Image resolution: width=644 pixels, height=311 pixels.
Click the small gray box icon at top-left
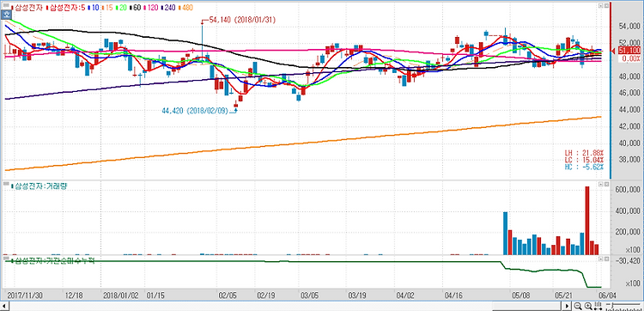tap(6, 5)
